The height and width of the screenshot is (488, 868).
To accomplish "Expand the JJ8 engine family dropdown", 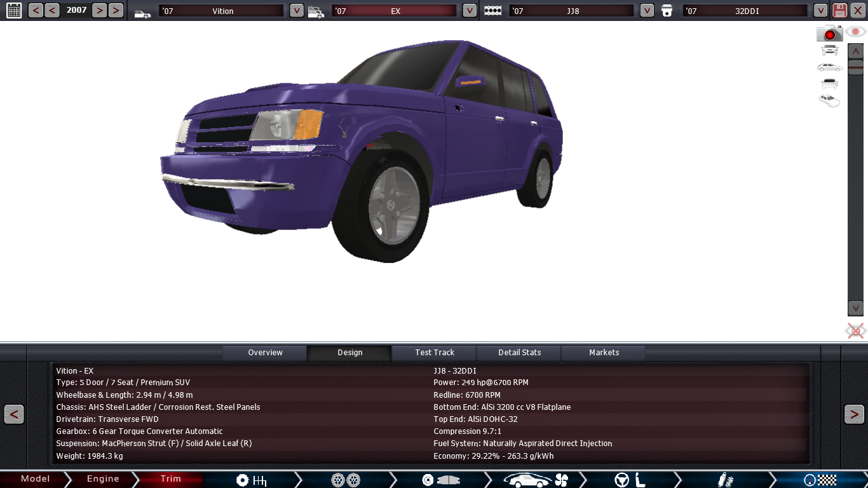I will [x=647, y=11].
